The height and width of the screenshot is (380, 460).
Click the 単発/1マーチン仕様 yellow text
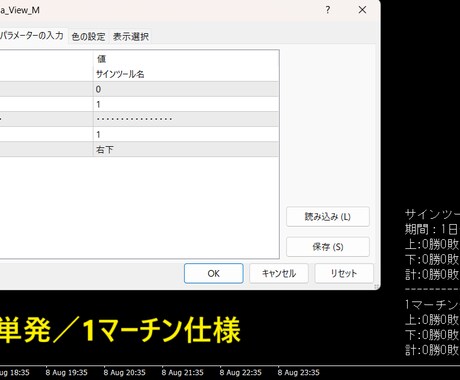[x=119, y=330]
